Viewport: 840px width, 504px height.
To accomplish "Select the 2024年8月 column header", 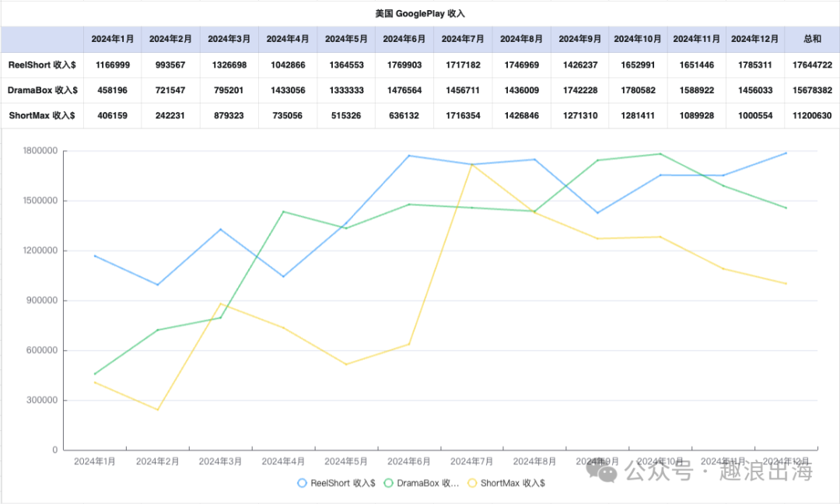I will coord(521,39).
